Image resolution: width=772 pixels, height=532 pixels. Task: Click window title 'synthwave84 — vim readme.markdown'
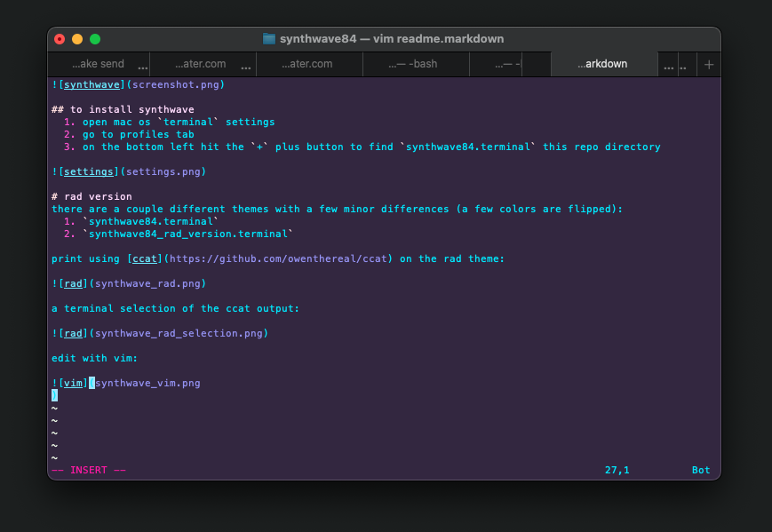(392, 39)
